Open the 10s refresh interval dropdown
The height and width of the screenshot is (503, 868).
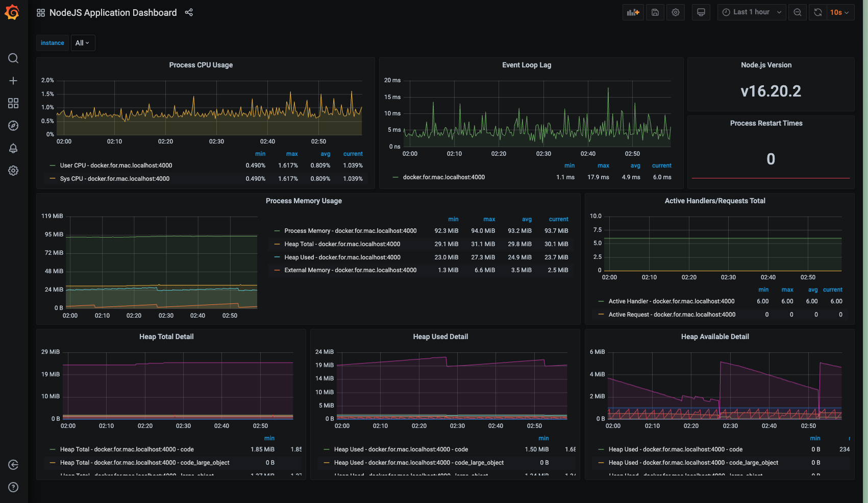(837, 12)
